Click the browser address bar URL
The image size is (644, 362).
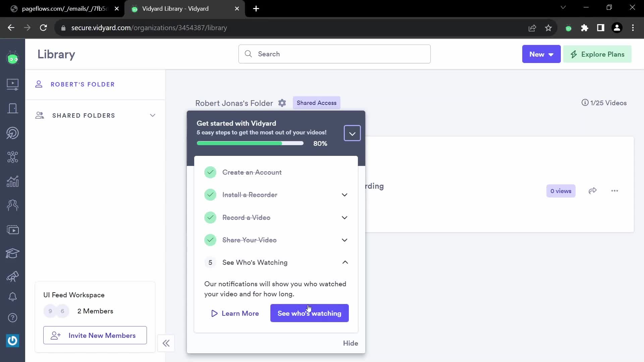point(149,28)
